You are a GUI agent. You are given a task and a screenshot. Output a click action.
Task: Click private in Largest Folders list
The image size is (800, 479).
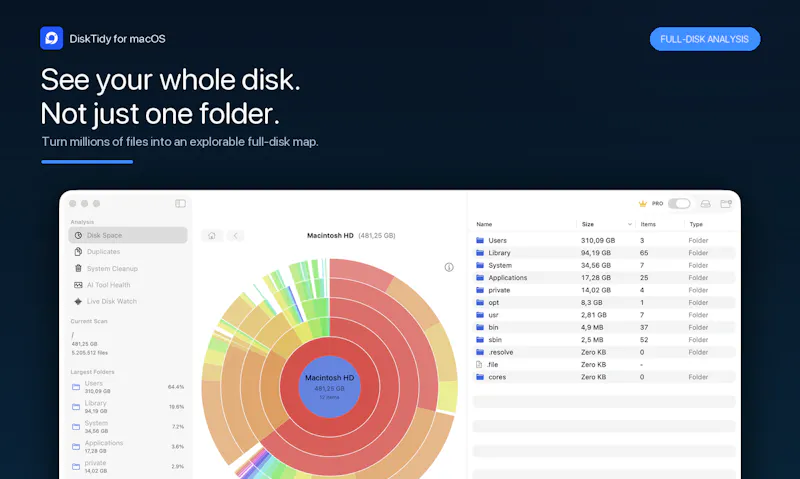click(128, 466)
